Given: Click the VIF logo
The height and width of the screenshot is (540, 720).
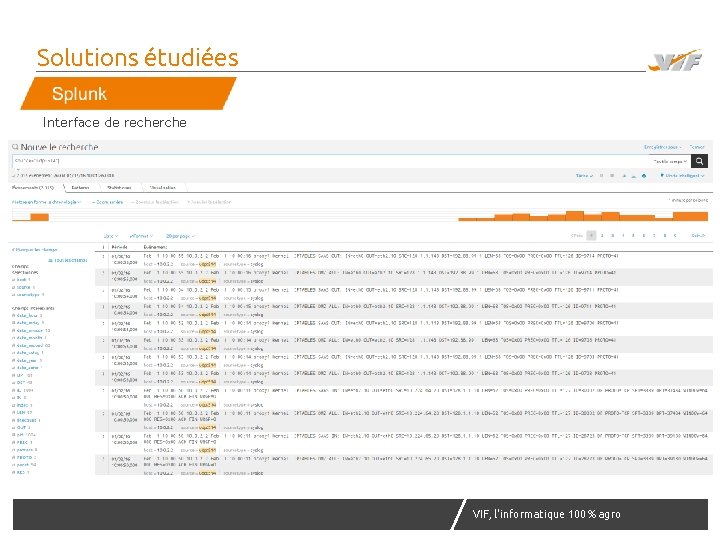Looking at the screenshot, I should (x=675, y=61).
